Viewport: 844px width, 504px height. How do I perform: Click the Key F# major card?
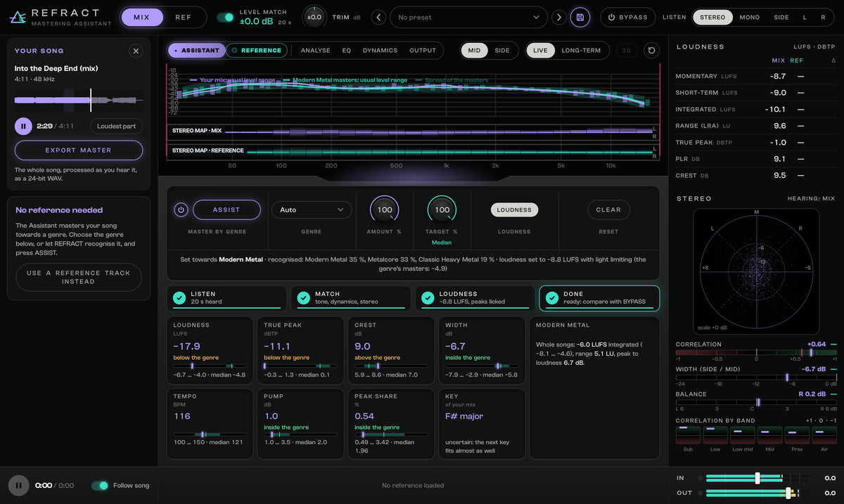pos(482,423)
